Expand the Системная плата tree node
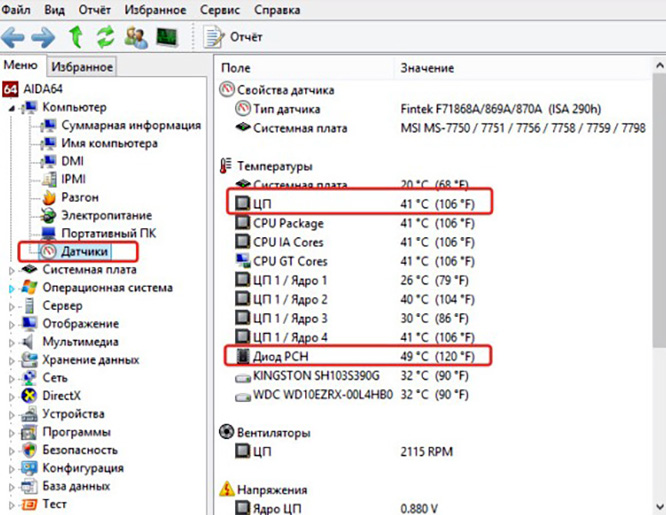Viewport: 666px width, 515px height. (x=12, y=270)
